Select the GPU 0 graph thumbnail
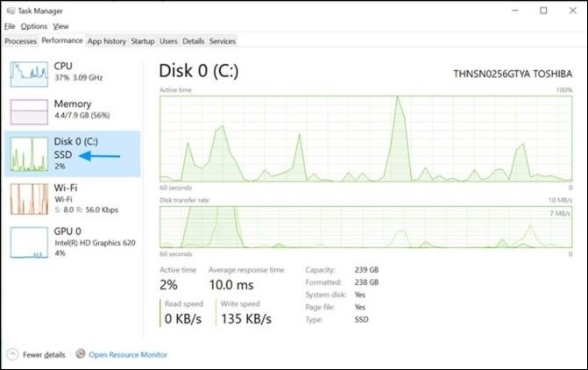The image size is (588, 370). pyautogui.click(x=29, y=243)
